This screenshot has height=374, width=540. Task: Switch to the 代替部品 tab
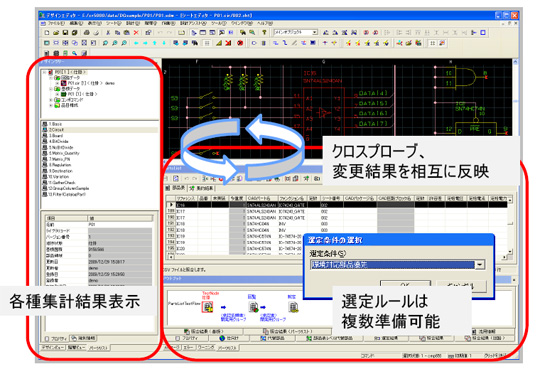(272, 338)
